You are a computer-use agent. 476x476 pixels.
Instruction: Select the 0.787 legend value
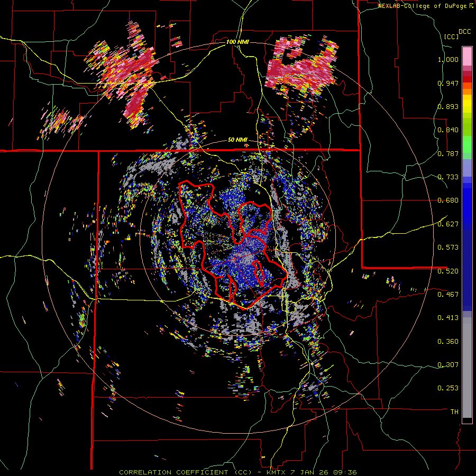tap(448, 153)
